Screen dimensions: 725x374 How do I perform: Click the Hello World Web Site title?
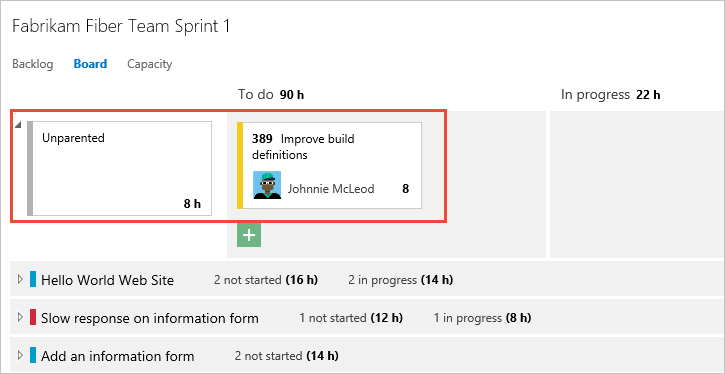tap(107, 280)
